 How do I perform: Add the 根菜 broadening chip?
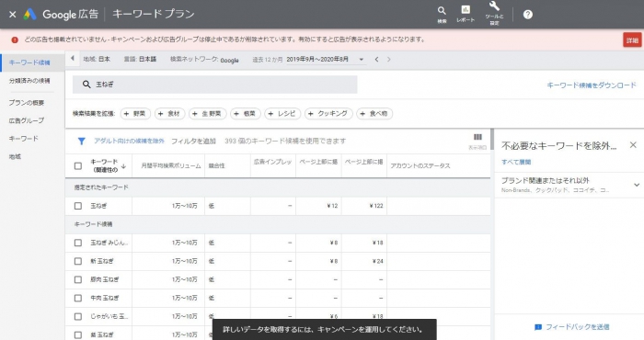(245, 114)
